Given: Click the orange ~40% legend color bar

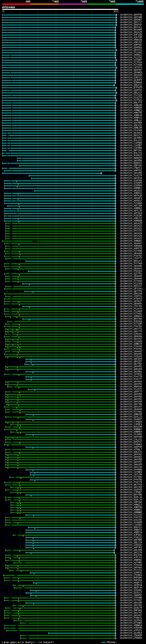Looking at the screenshot, I should click(x=45, y=4).
